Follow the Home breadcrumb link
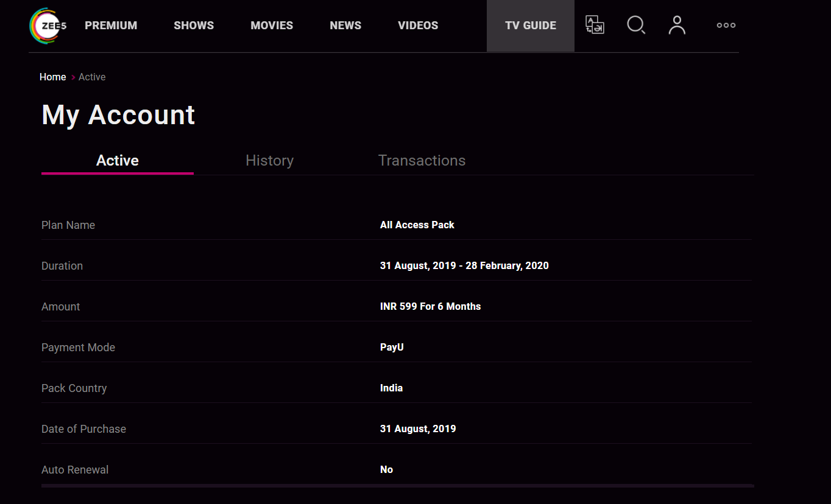Screen dimensions: 831x504 click(53, 77)
